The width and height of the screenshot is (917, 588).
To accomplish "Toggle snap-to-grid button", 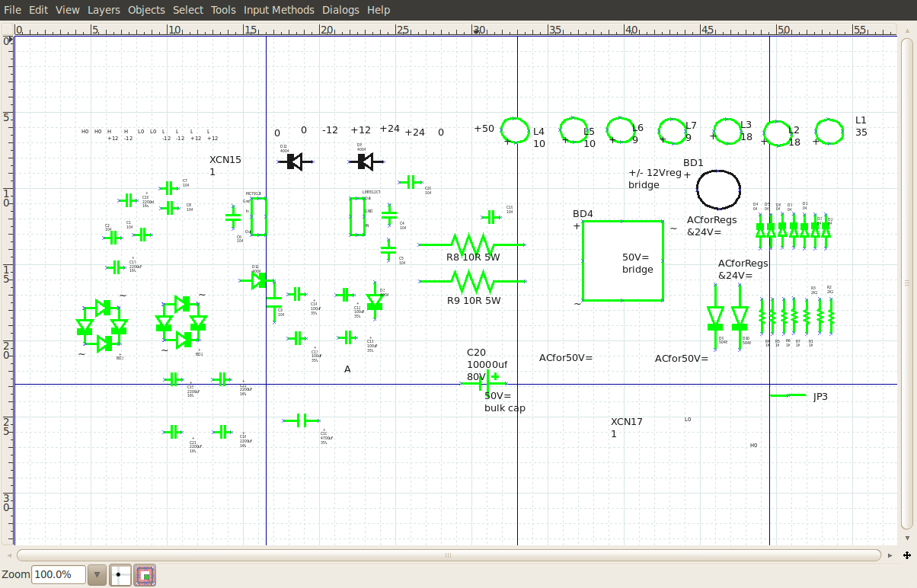I will 120,575.
